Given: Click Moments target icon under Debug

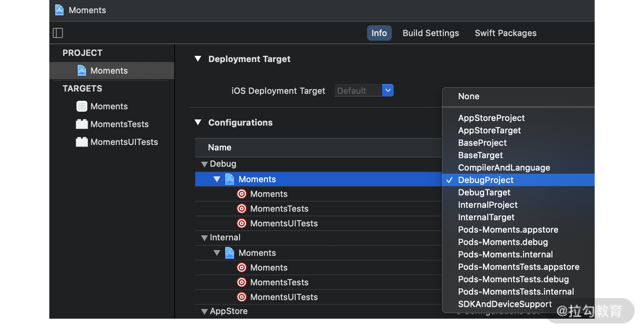Looking at the screenshot, I should (241, 194).
